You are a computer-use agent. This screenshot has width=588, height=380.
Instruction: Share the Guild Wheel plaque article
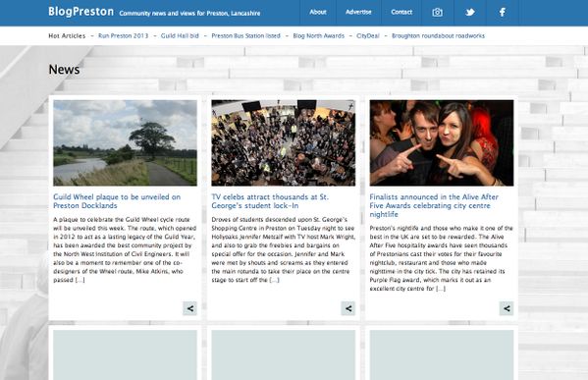(190, 308)
